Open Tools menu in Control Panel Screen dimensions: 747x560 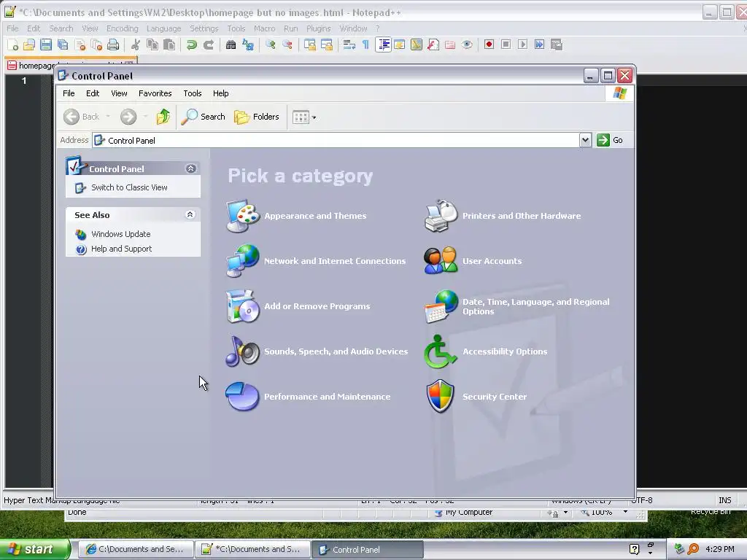193,93
